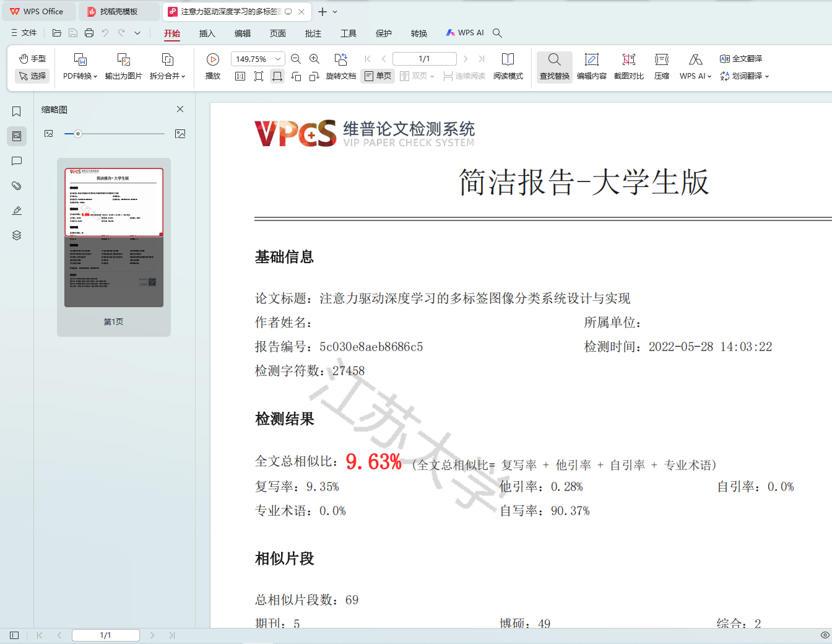The height and width of the screenshot is (644, 832).
Task: Open 编辑内容 edit content tool
Action: (x=592, y=67)
